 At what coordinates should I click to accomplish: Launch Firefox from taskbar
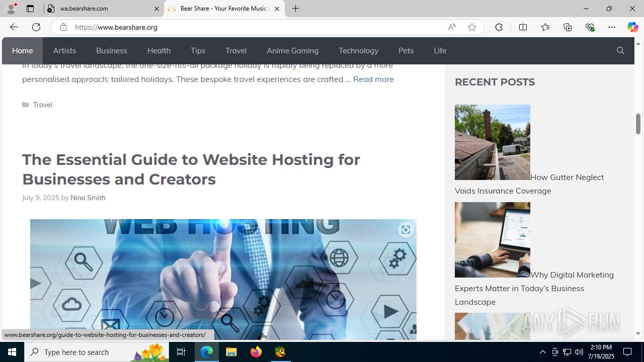(256, 352)
